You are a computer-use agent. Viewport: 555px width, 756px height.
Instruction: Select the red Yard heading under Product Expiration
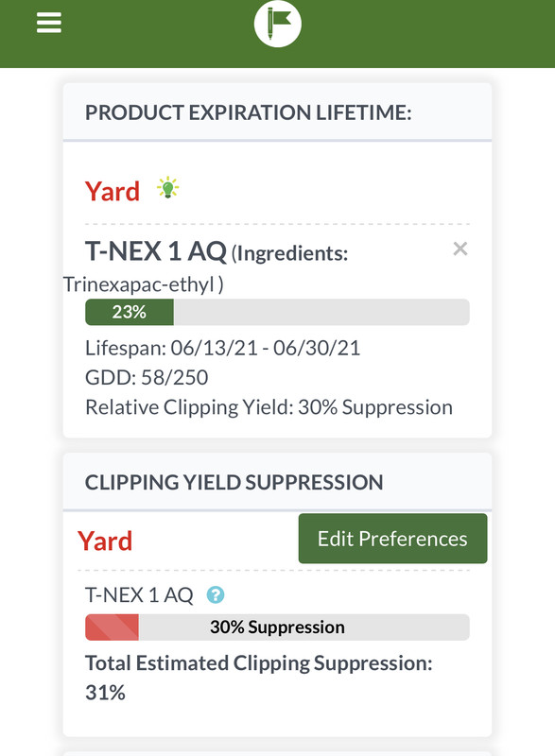tap(113, 192)
